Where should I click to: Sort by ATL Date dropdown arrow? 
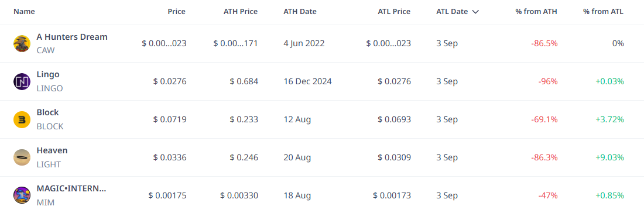(x=475, y=12)
